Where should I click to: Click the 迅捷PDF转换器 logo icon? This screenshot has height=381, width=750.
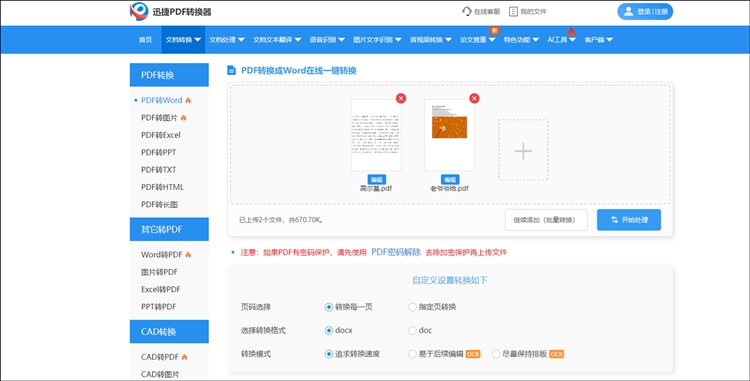(x=139, y=11)
